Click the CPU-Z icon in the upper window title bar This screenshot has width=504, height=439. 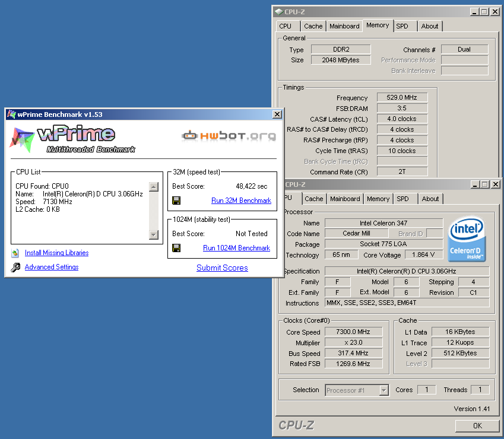point(278,12)
